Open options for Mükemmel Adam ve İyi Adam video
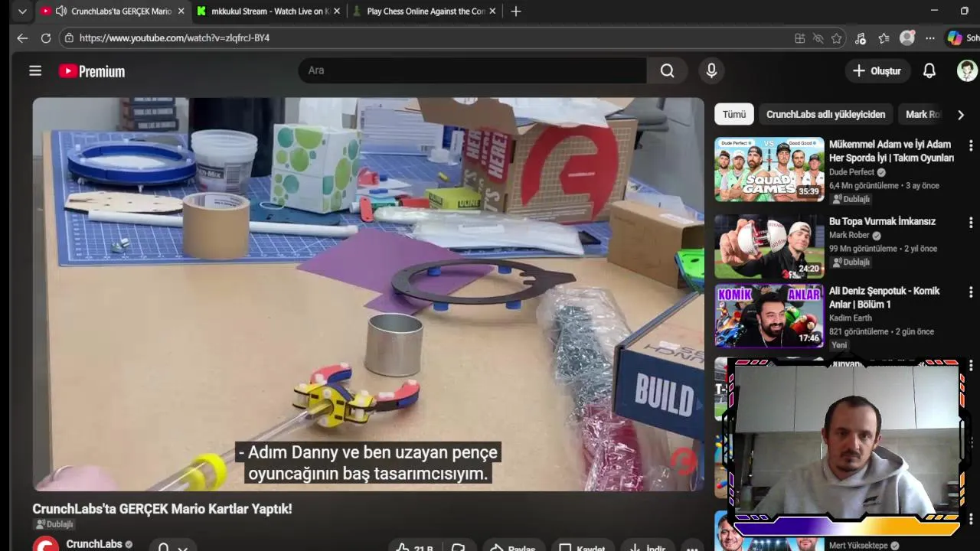Viewport: 980px width, 551px height. pos(971,145)
